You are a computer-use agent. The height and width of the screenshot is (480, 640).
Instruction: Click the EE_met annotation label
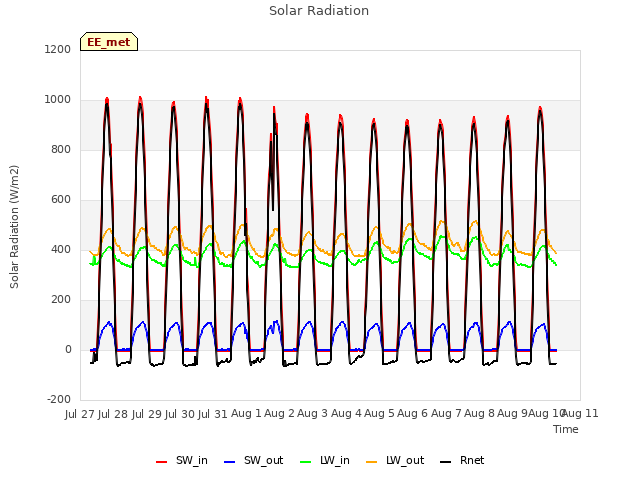tap(109, 42)
